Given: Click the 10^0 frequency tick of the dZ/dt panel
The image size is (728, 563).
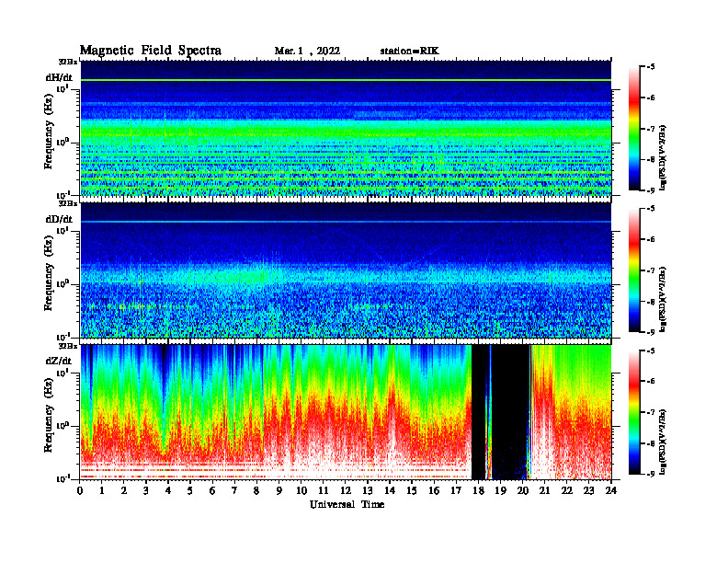Looking at the screenshot, I should [x=62, y=426].
